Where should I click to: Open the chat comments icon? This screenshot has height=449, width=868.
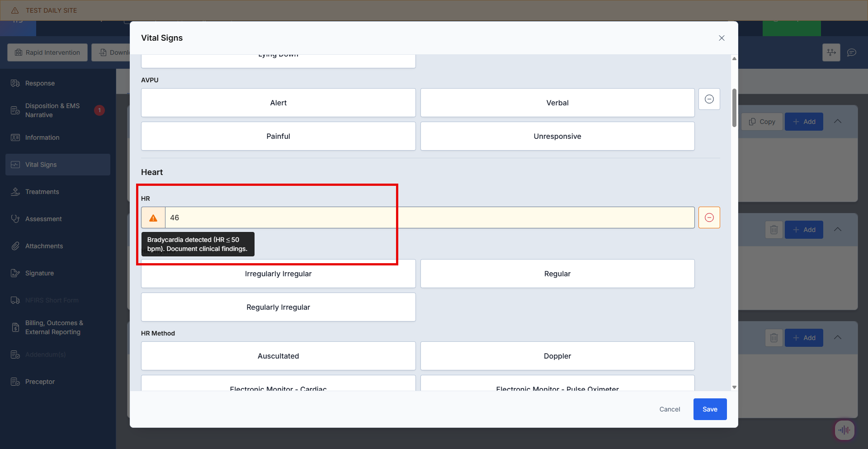(x=851, y=52)
